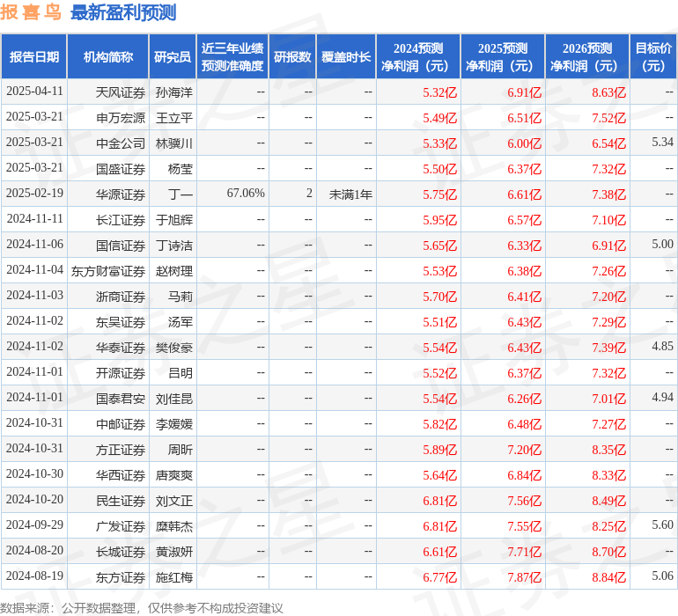Click the 研究员 column header
678x616 pixels.
tap(173, 56)
